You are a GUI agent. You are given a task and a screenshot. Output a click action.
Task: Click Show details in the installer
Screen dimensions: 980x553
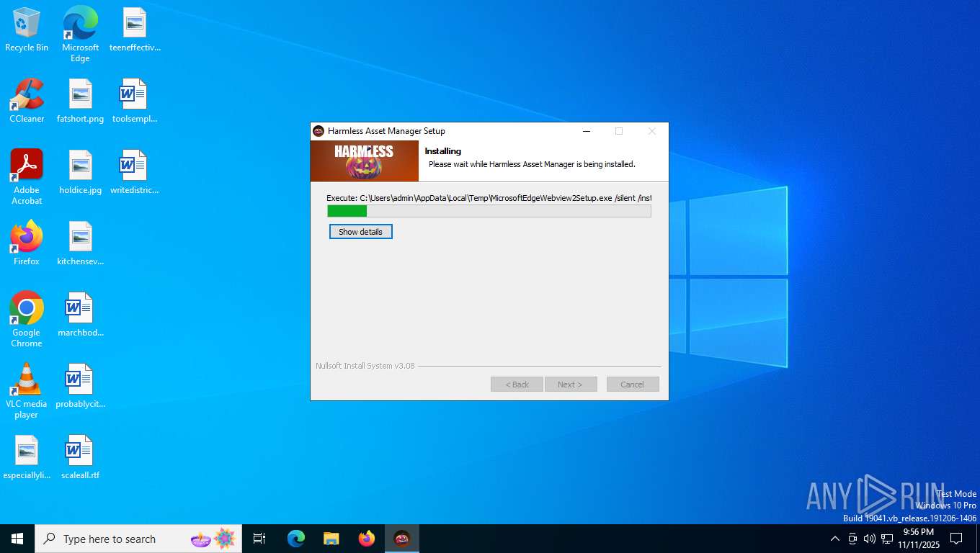click(x=361, y=232)
